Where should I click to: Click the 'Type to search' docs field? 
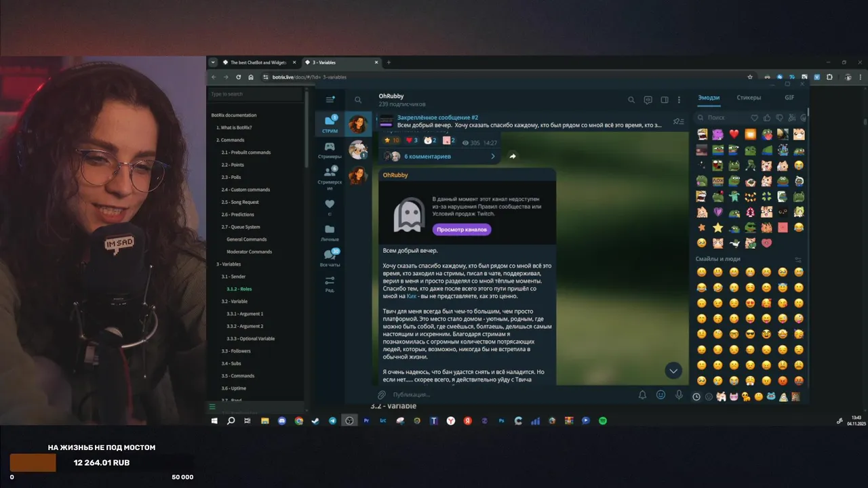[x=255, y=94]
